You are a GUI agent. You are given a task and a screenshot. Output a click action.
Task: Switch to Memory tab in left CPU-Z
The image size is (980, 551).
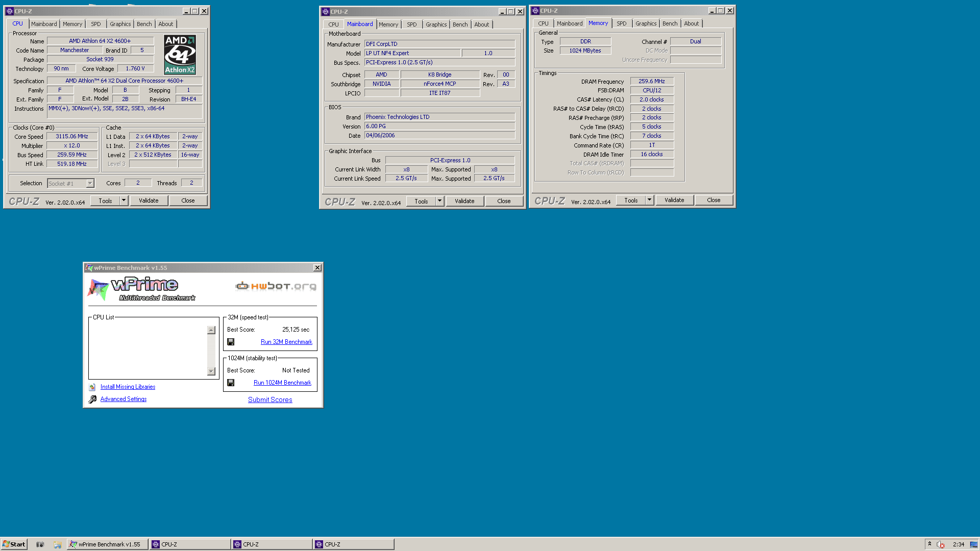(72, 24)
